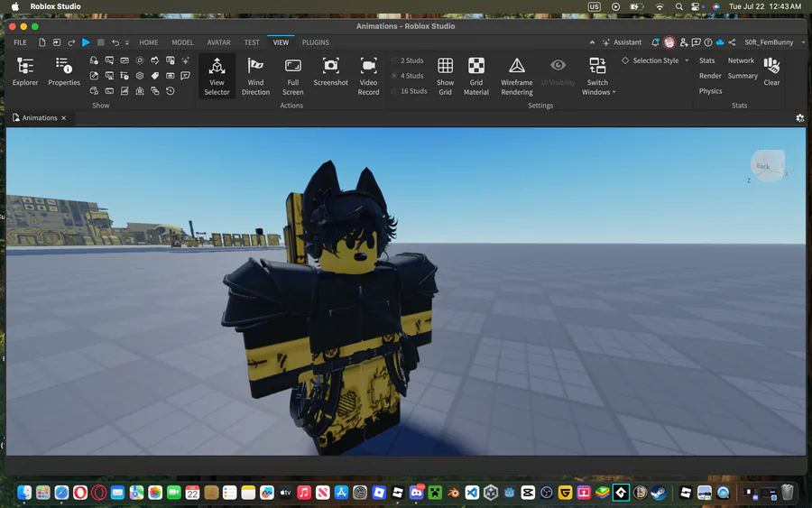Screen dimensions: 812x508
Task: Clear the stats display
Action: point(771,72)
